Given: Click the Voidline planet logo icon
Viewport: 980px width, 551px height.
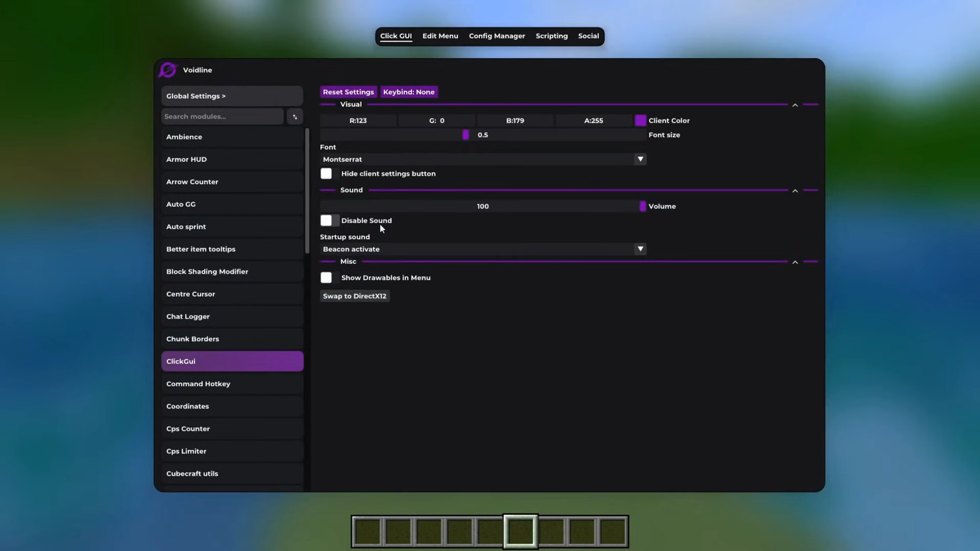Looking at the screenshot, I should tap(167, 70).
